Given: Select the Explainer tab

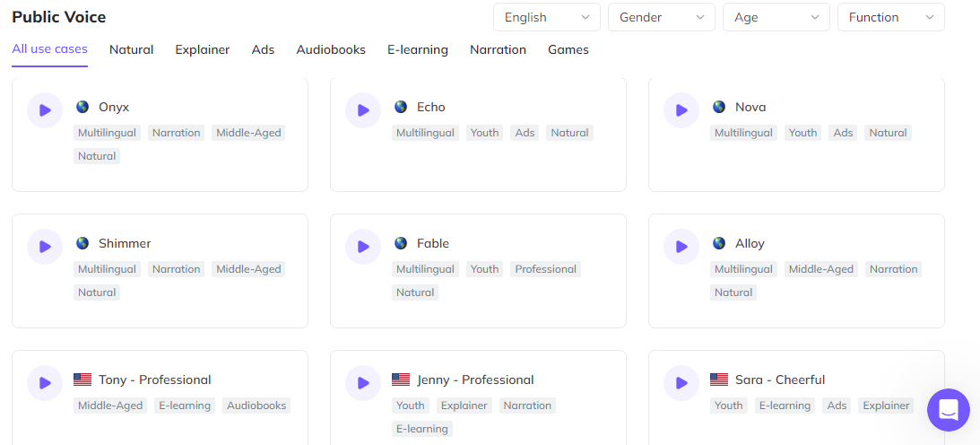Looking at the screenshot, I should coord(203,50).
